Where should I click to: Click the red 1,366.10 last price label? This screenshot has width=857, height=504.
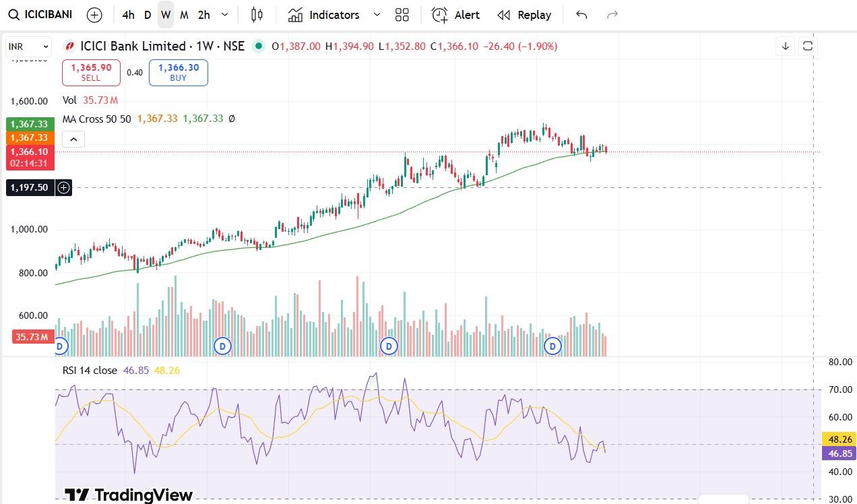click(x=30, y=158)
